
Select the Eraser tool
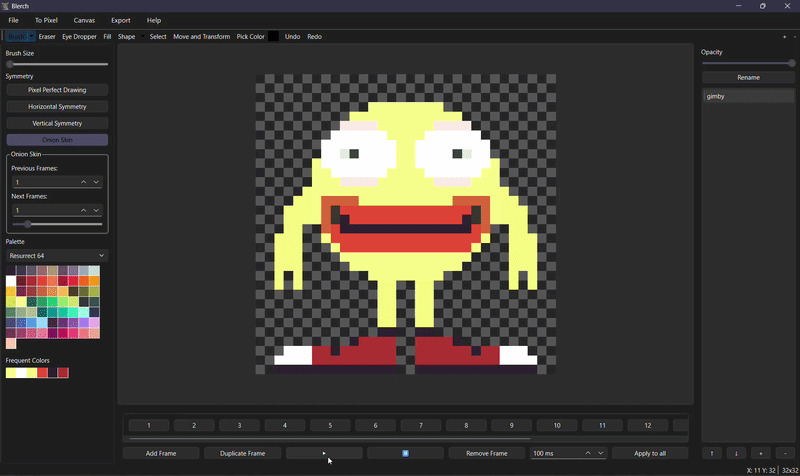pos(47,36)
